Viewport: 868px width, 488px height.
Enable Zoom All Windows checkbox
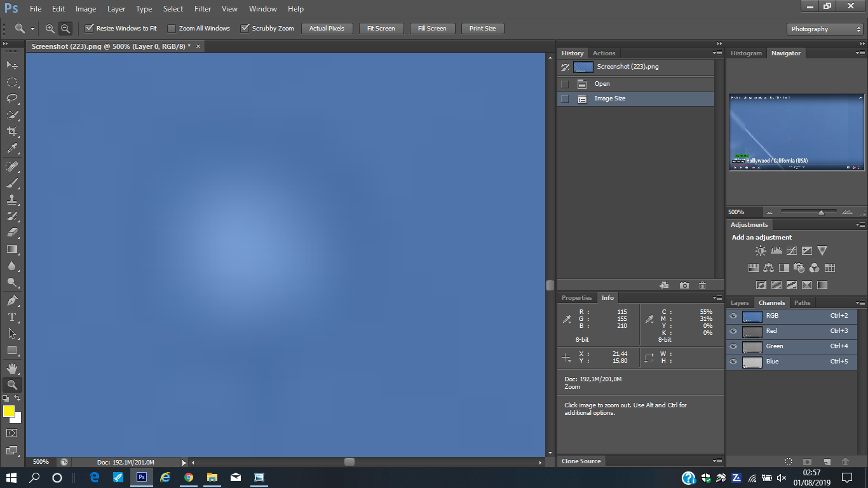(172, 29)
